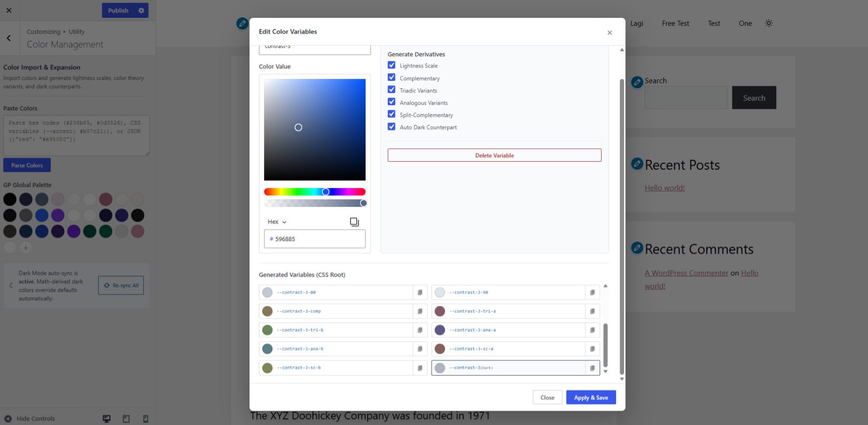868x425 pixels.
Task: Click the saturation picker circle in color area
Action: click(298, 127)
